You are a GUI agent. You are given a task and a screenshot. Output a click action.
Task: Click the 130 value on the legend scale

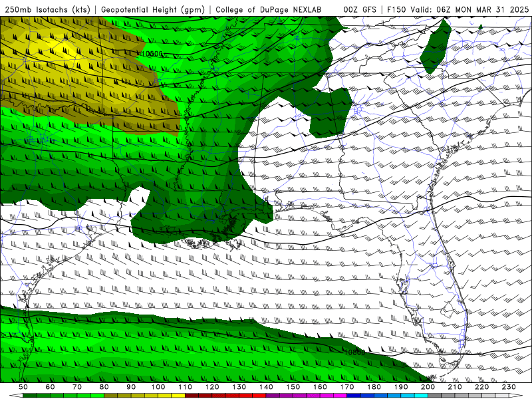pyautogui.click(x=239, y=387)
